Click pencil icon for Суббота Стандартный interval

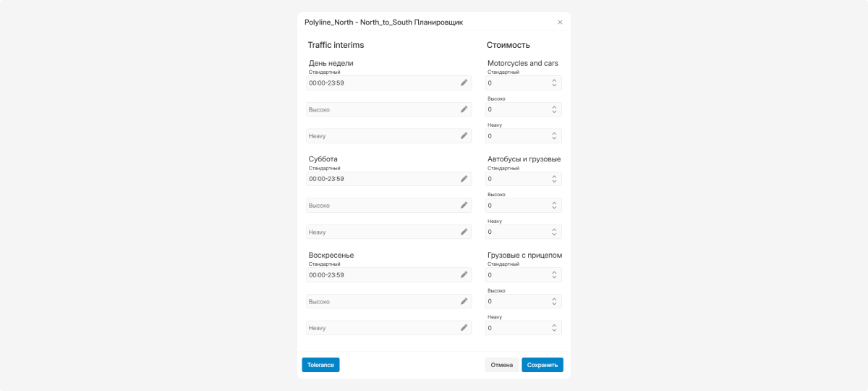(464, 179)
